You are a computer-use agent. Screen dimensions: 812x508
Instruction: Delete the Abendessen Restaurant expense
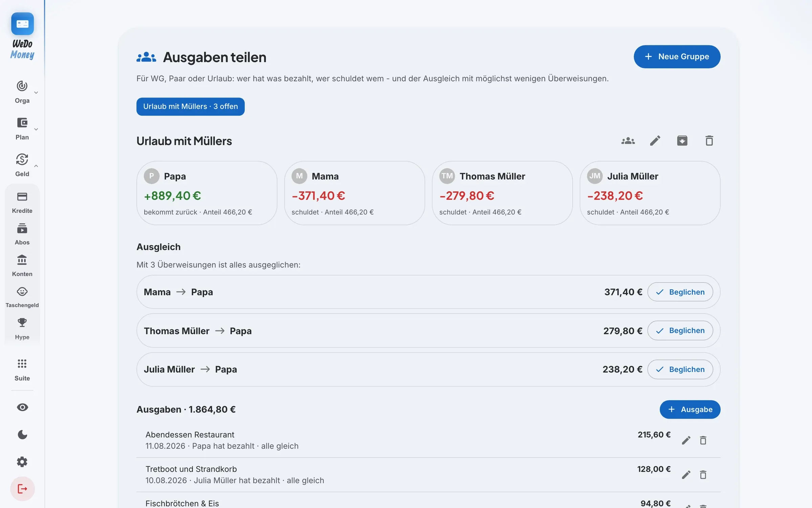(703, 440)
